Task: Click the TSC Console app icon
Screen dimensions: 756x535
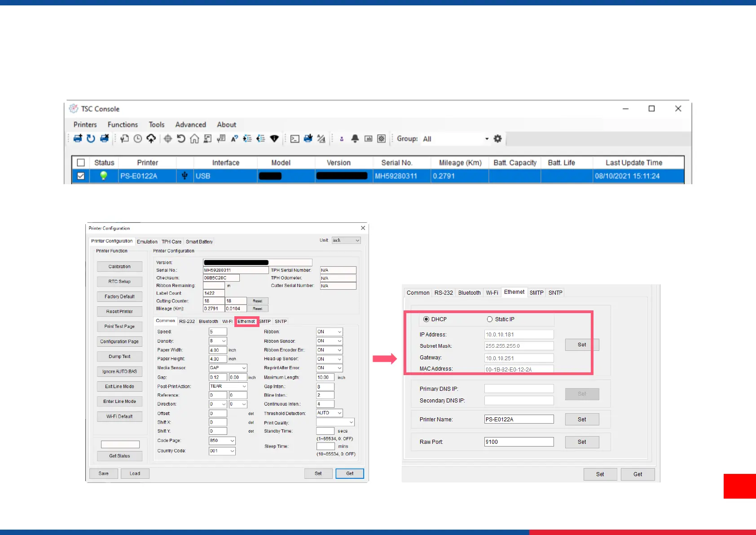Action: [x=74, y=109]
